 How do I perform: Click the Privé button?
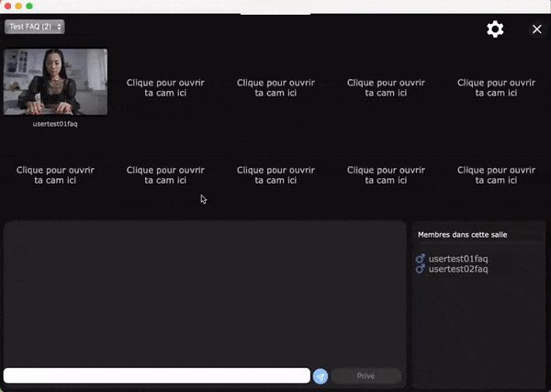[365, 375]
